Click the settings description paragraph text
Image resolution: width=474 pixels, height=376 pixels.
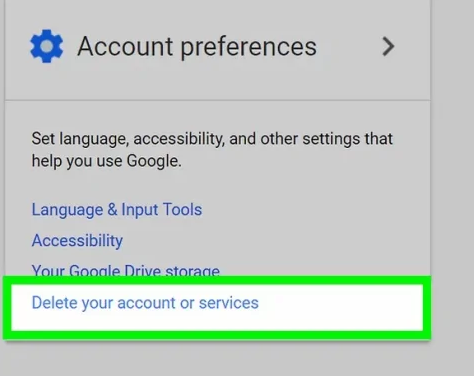pos(212,150)
